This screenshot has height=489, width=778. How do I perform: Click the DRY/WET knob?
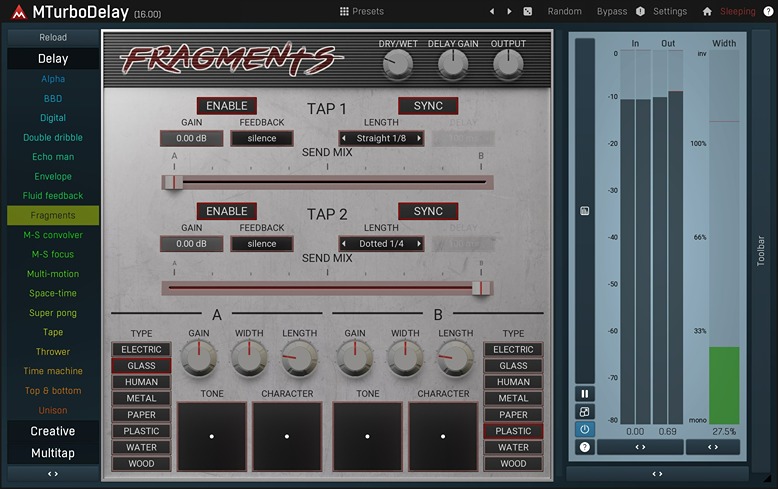(x=398, y=64)
